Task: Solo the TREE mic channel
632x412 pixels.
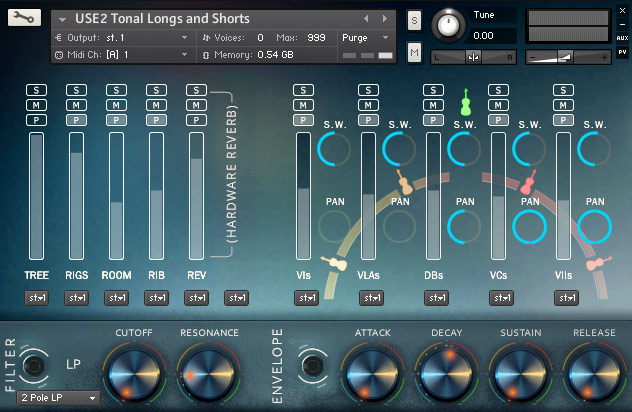Action: [36, 90]
